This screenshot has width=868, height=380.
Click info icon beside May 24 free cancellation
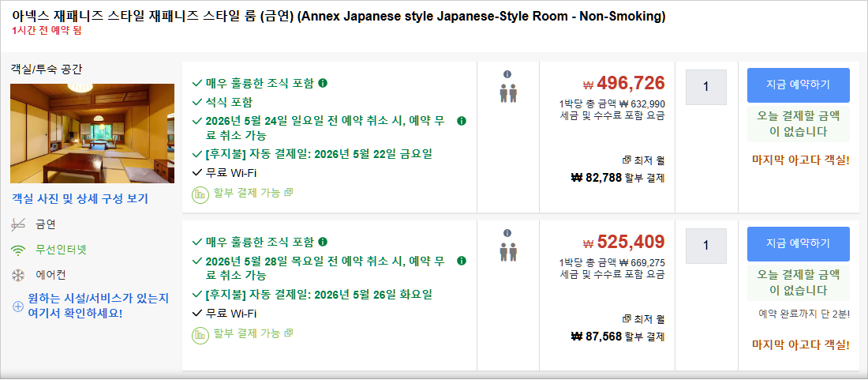pyautogui.click(x=462, y=122)
